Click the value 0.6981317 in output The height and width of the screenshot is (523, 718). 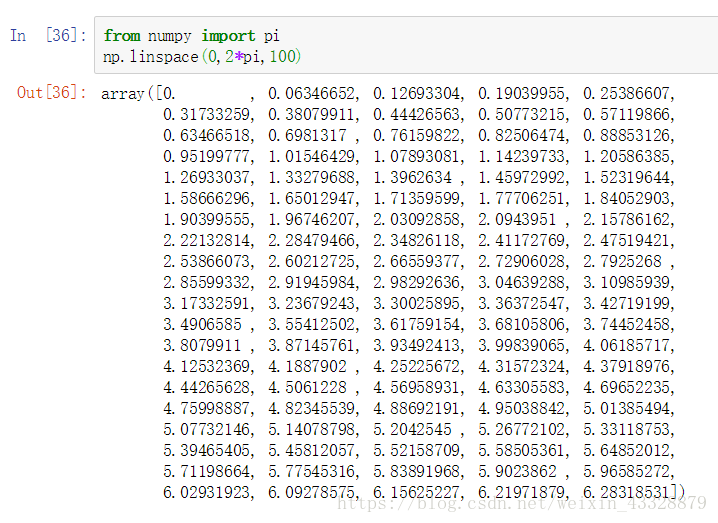(307, 135)
